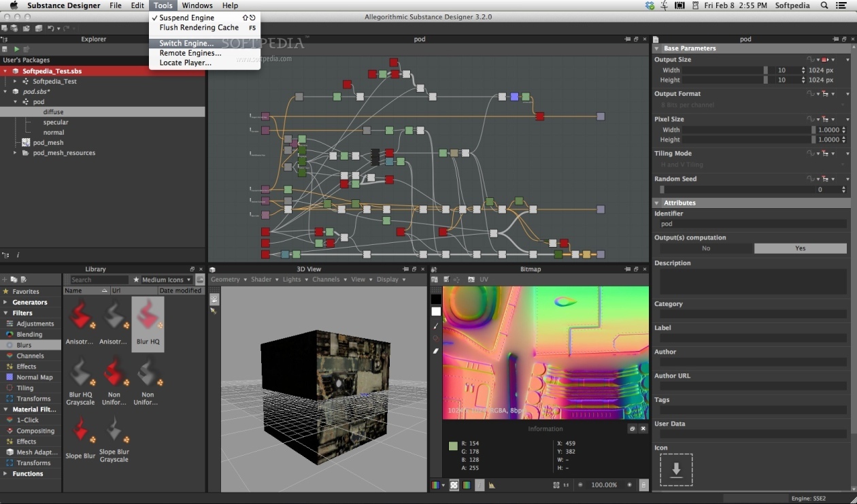The image size is (857, 504).
Task: Select the black foreground color swatch in Bitmap
Action: [x=436, y=299]
